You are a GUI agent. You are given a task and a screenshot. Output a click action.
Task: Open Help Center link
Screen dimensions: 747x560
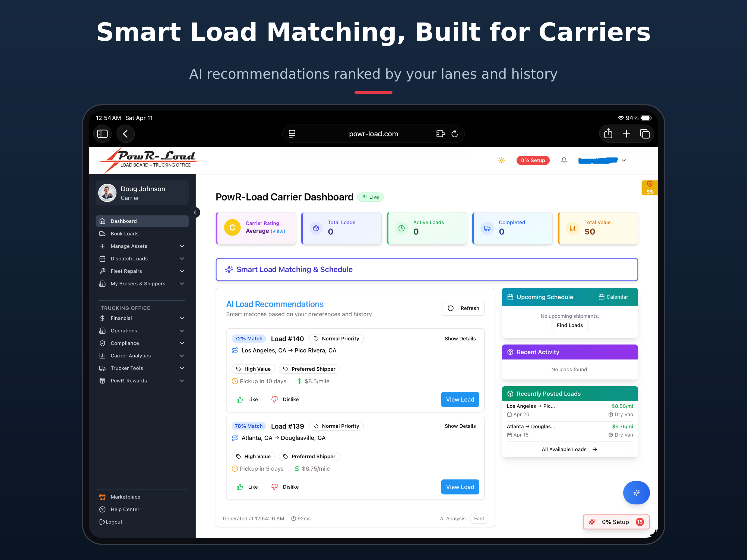[x=142, y=509]
